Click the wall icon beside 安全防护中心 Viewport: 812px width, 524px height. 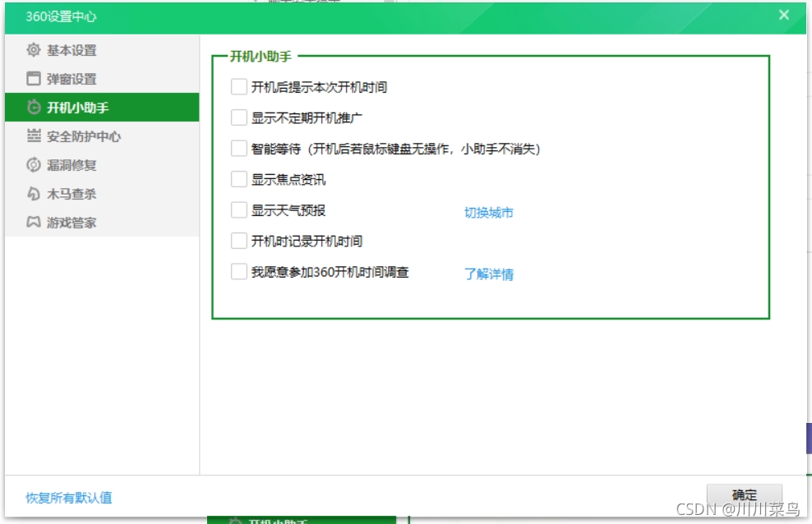34,136
